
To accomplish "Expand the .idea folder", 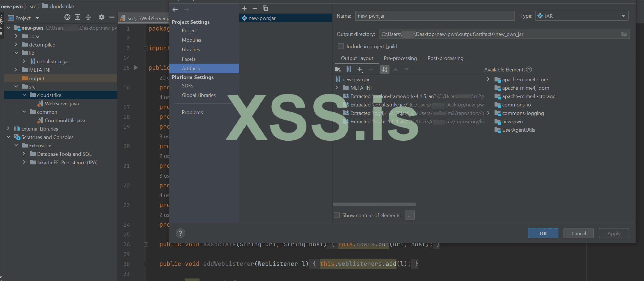I will 16,36.
